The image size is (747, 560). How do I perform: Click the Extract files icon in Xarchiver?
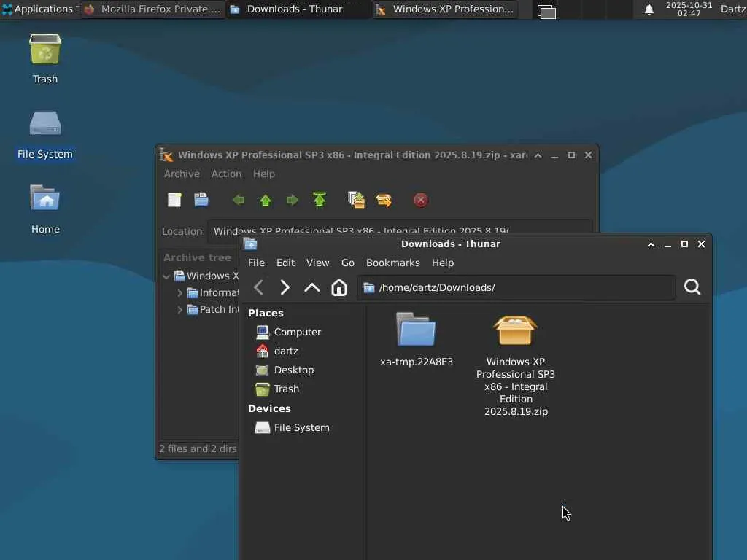384,200
